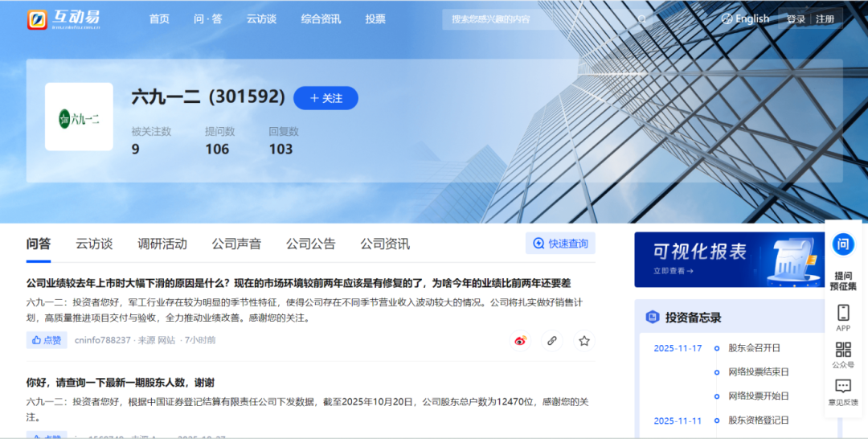Viewport: 868px width, 439px height.
Task: Click the thumbs-up 点赞 button on first answer
Action: coord(47,340)
